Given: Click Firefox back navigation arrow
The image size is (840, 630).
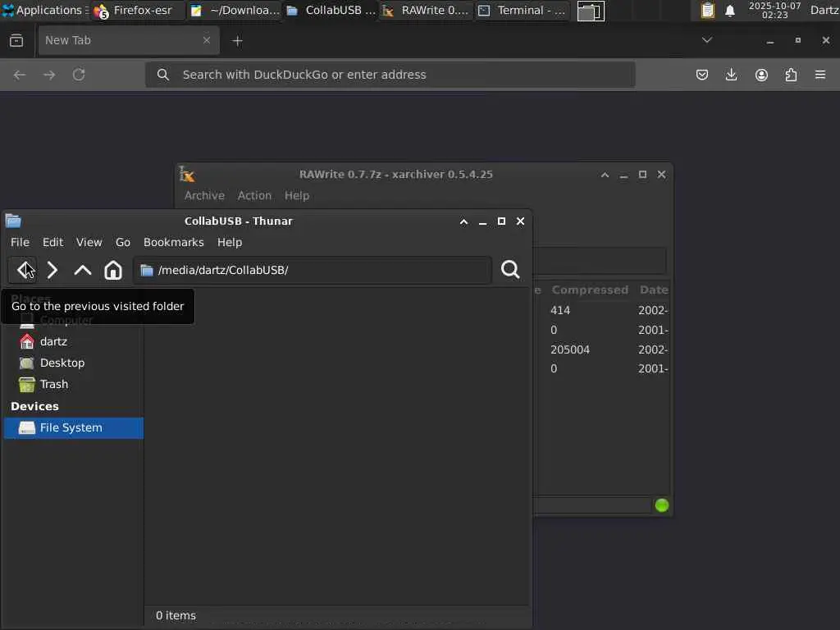Looking at the screenshot, I should (20, 75).
